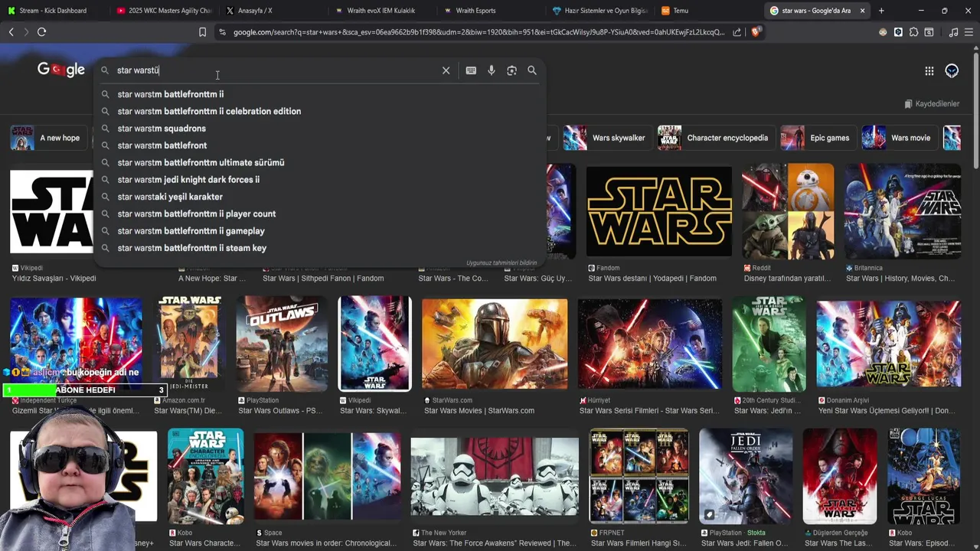Screen dimensions: 980x551
Task: Open the Mandalorian StarWars.com image
Action: (x=495, y=344)
